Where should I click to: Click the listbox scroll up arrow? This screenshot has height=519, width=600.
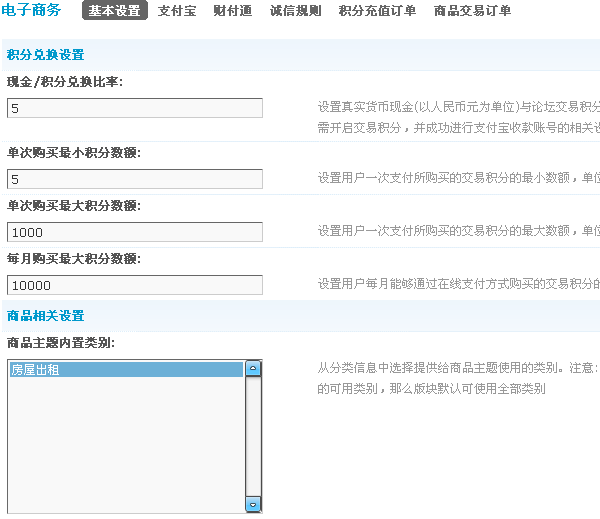click(x=253, y=368)
